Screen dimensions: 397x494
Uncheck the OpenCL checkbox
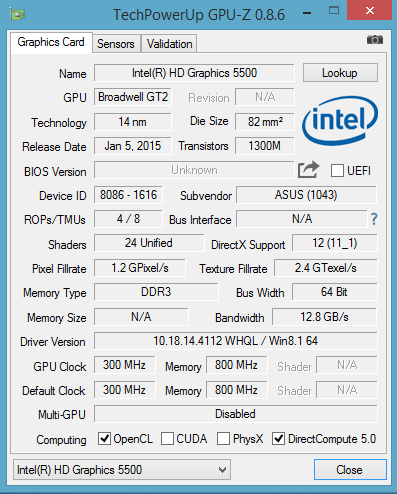pos(104,439)
